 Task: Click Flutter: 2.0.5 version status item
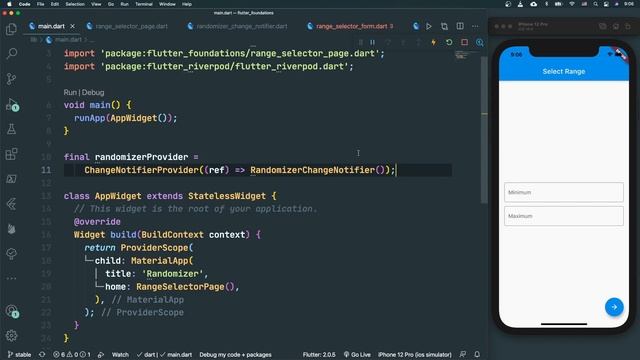[x=319, y=355]
